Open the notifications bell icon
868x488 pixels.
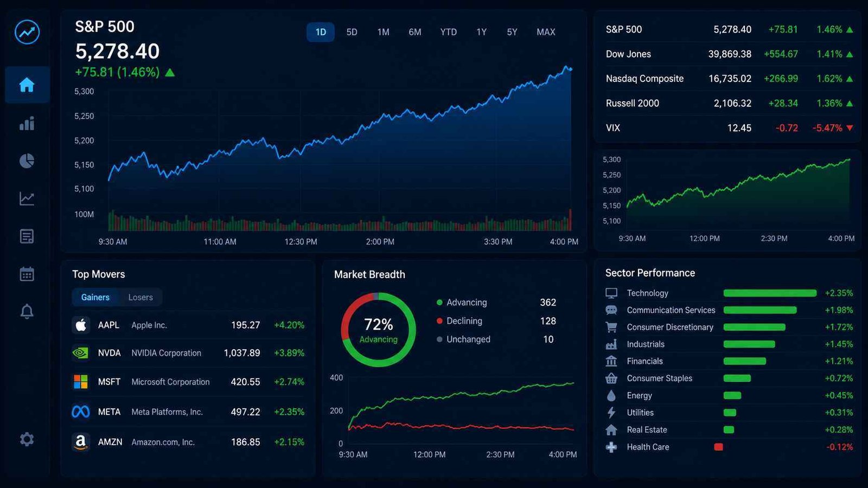point(27,311)
